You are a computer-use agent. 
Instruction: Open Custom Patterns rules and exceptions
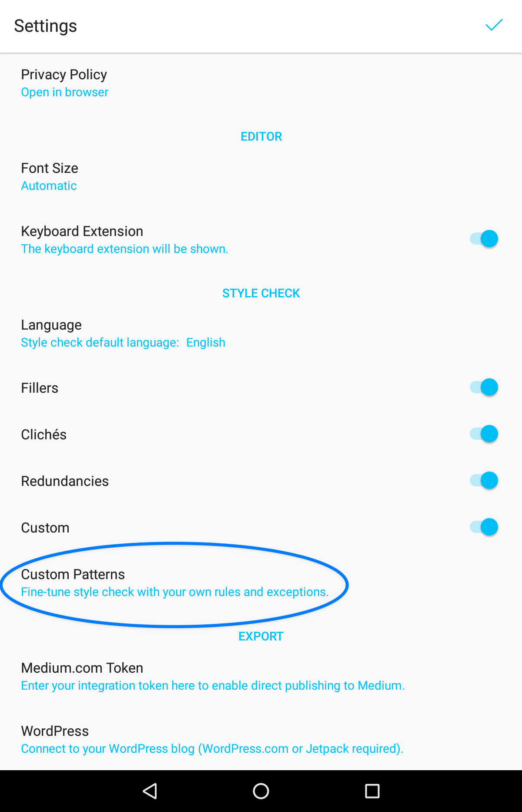click(x=261, y=583)
